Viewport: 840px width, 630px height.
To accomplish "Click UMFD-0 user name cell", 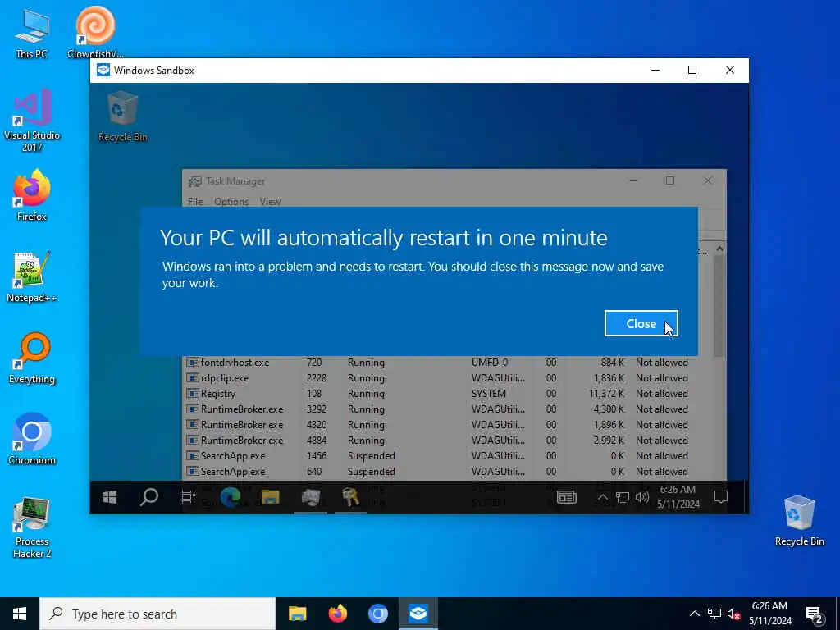I will [x=490, y=363].
